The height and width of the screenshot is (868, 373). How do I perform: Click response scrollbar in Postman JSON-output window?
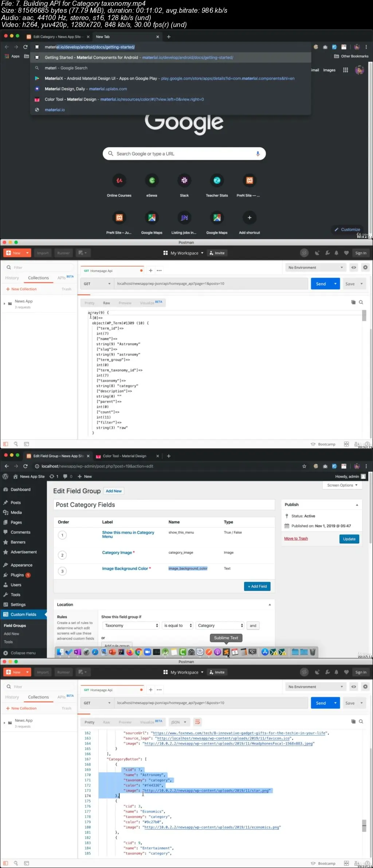pyautogui.click(x=364, y=826)
